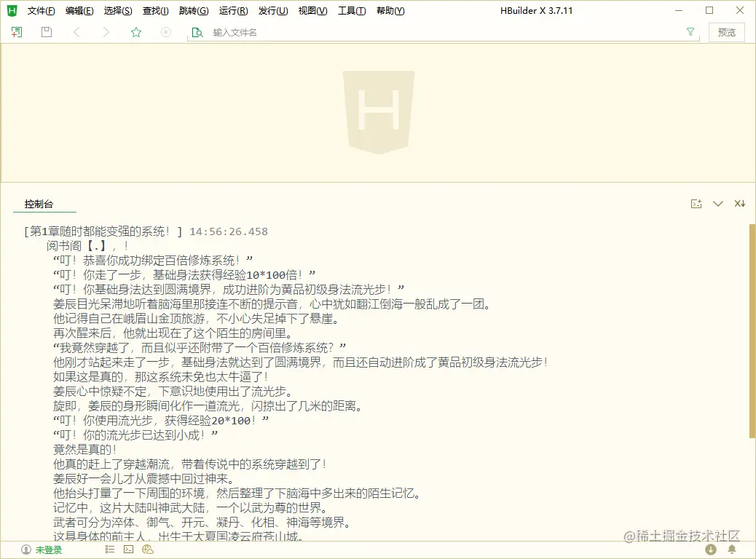This screenshot has width=756, height=559.
Task: Click the navigate back arrow
Action: click(x=76, y=32)
